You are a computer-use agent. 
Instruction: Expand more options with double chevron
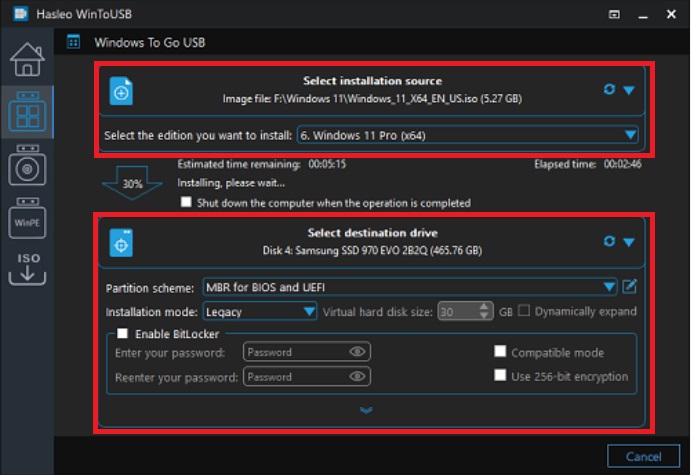366,410
